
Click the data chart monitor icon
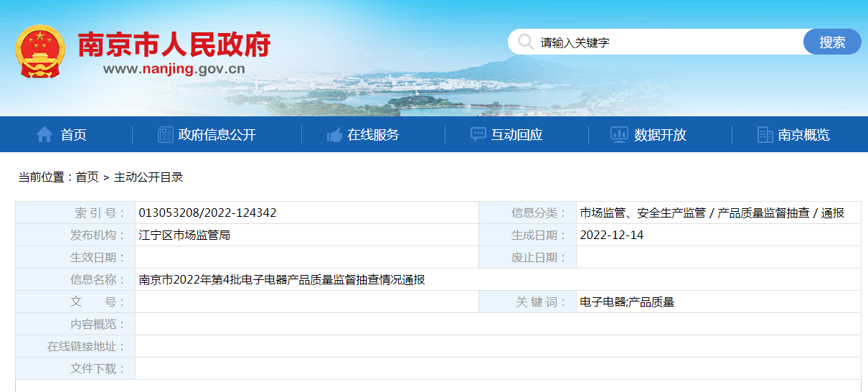619,134
